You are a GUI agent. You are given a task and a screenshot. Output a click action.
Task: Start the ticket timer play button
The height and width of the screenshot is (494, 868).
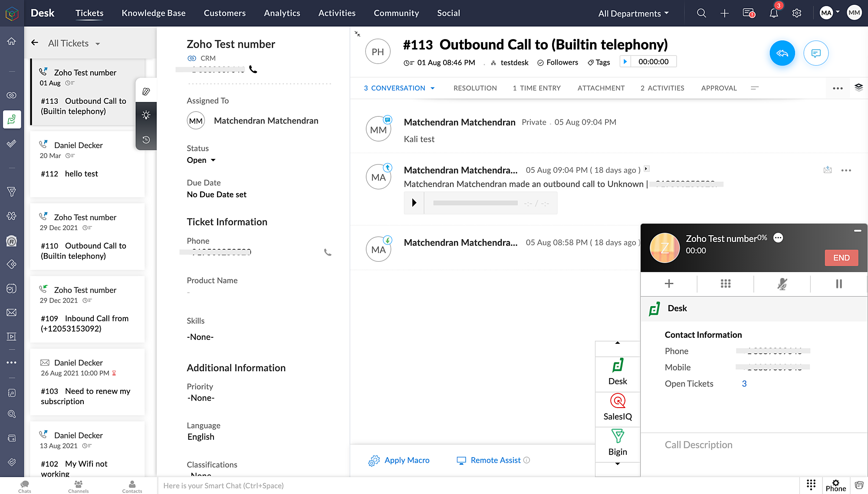tap(625, 62)
